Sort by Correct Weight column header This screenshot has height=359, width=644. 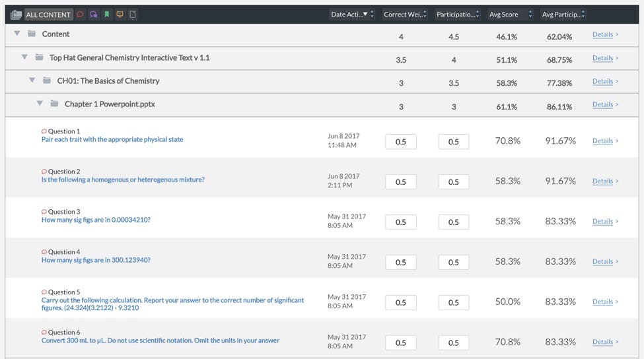click(405, 15)
